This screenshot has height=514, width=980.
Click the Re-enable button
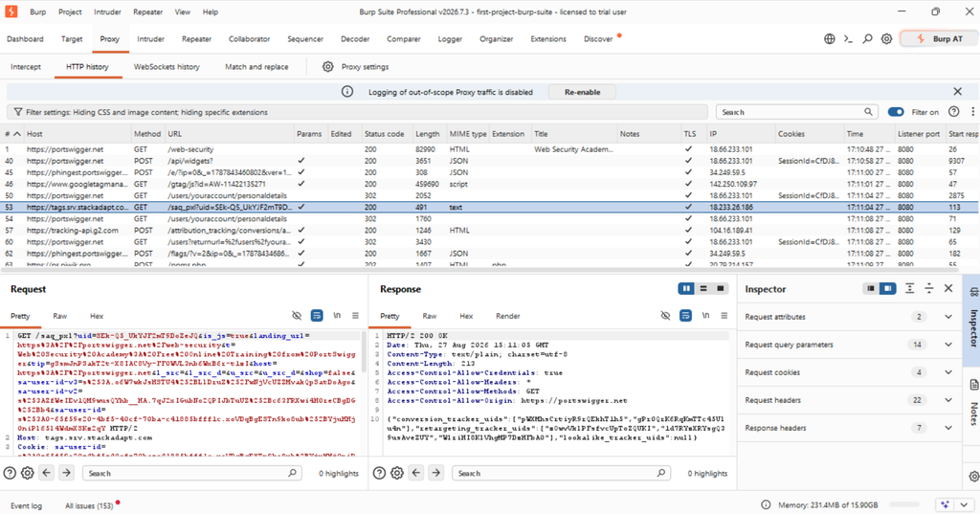point(582,92)
